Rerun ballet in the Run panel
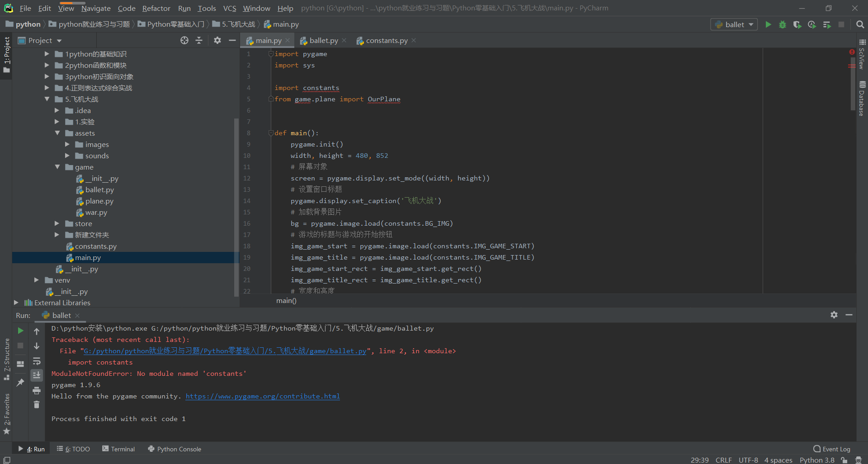This screenshot has height=464, width=868. (20, 331)
